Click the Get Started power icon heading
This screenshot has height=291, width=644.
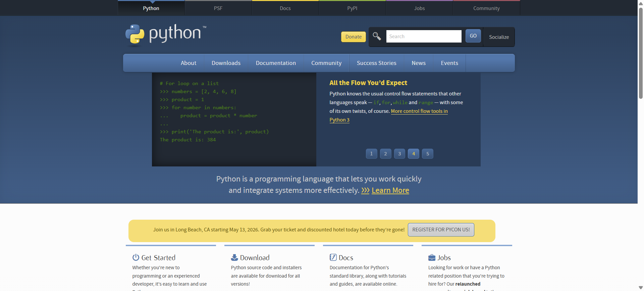154,258
